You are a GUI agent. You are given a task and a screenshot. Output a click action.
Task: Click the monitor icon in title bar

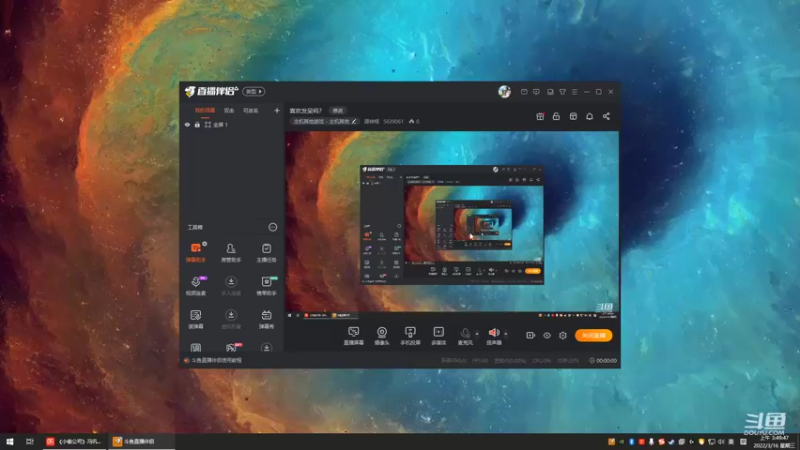(x=550, y=92)
